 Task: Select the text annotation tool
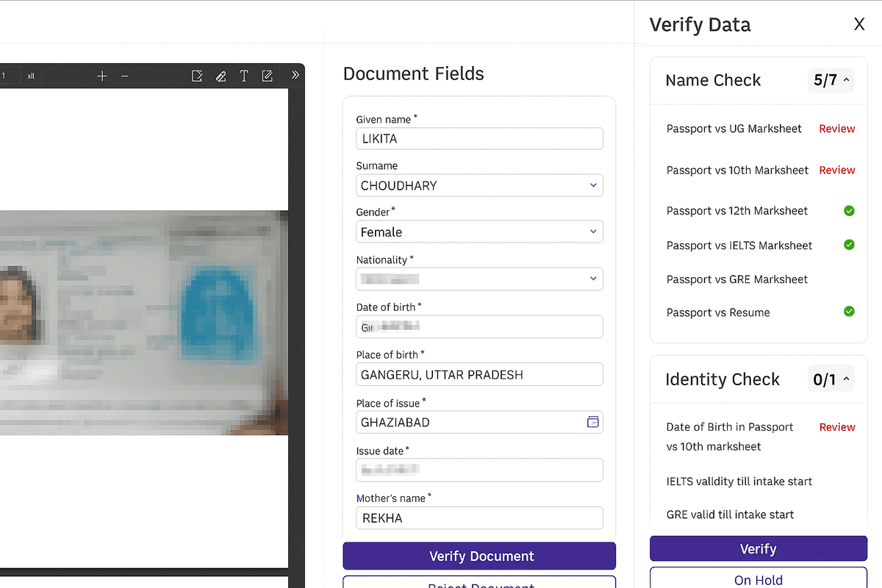pyautogui.click(x=243, y=75)
